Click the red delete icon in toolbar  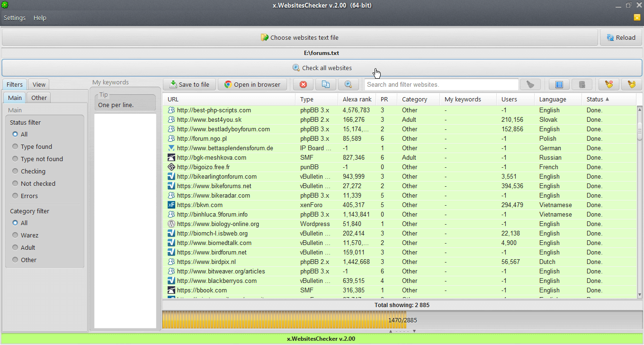[303, 84]
